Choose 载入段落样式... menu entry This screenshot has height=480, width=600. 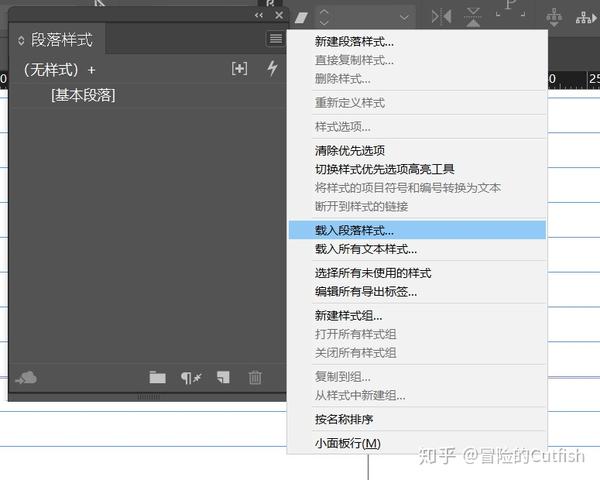[x=417, y=230]
